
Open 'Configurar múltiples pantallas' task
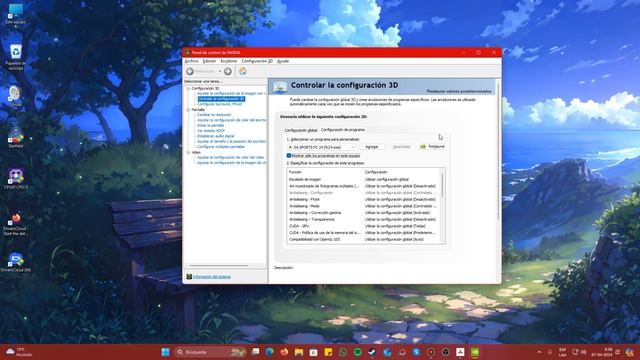(x=221, y=147)
